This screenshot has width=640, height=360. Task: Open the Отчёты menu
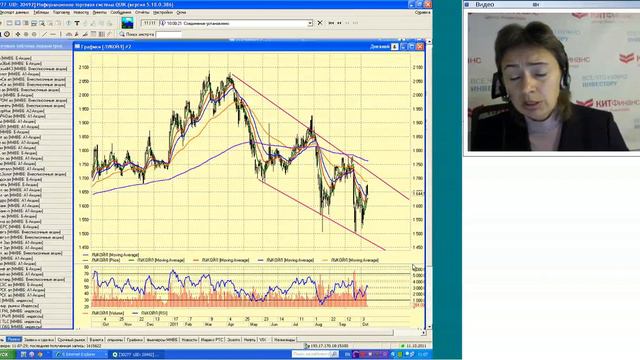click(142, 13)
